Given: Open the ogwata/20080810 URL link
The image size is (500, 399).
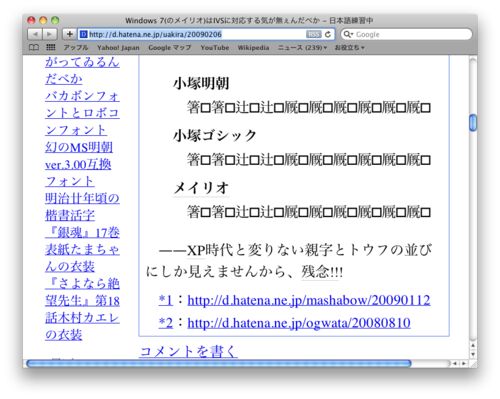Looking at the screenshot, I should [x=299, y=323].
